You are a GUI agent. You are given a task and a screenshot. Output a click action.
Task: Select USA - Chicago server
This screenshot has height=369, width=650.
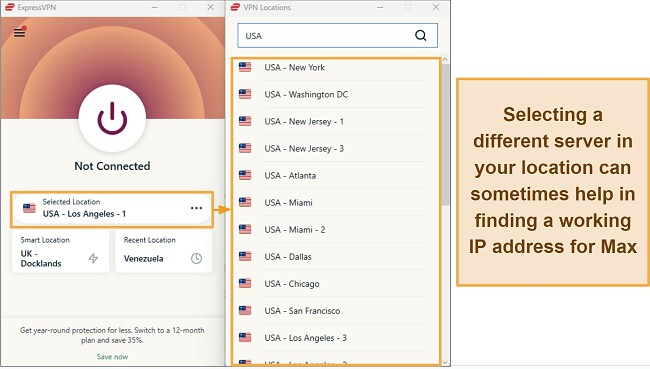(335, 284)
